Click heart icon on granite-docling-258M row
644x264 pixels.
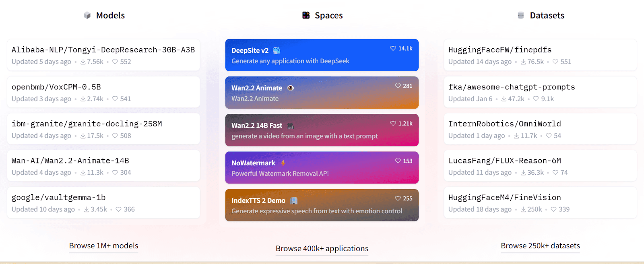coord(115,136)
